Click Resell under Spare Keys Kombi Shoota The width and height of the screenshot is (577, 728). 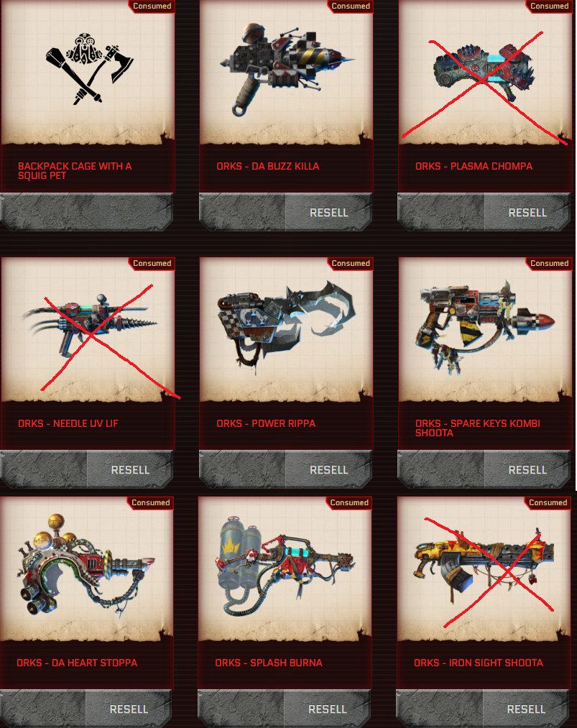[x=527, y=470]
